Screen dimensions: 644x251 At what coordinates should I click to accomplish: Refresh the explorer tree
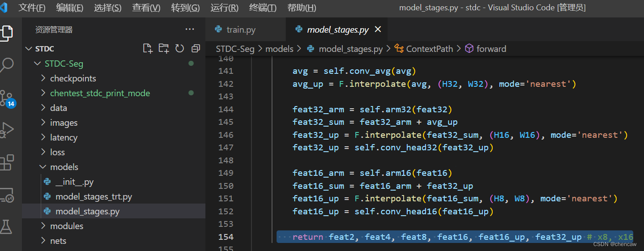tap(179, 48)
